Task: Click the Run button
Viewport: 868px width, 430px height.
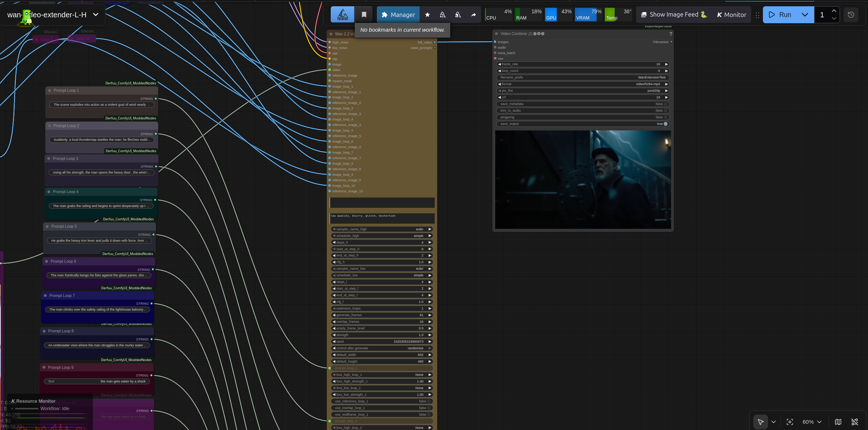Action: 780,15
